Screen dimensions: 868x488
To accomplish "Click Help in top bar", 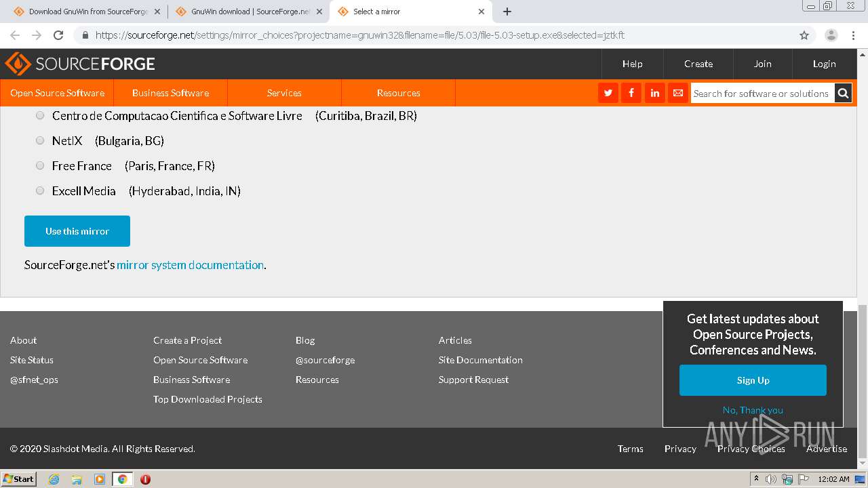I will (632, 64).
